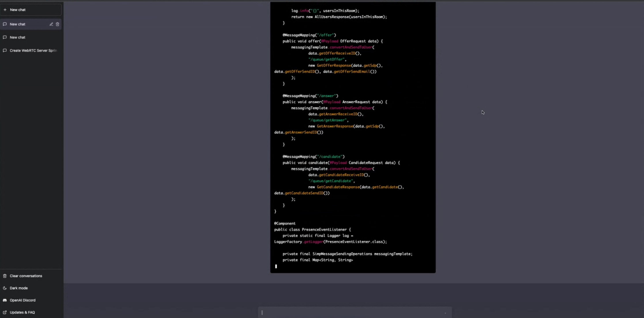Open the Updates & FAQ link
Image resolution: width=644 pixels, height=318 pixels.
[x=22, y=312]
